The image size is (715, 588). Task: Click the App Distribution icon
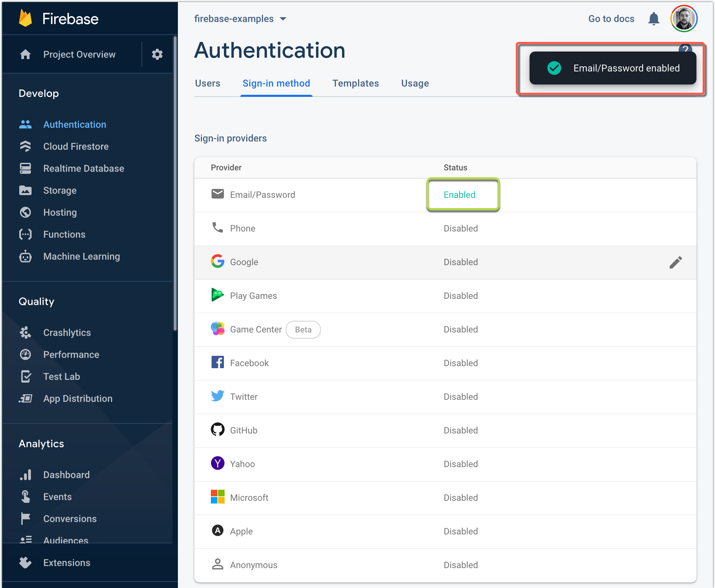[x=25, y=398]
